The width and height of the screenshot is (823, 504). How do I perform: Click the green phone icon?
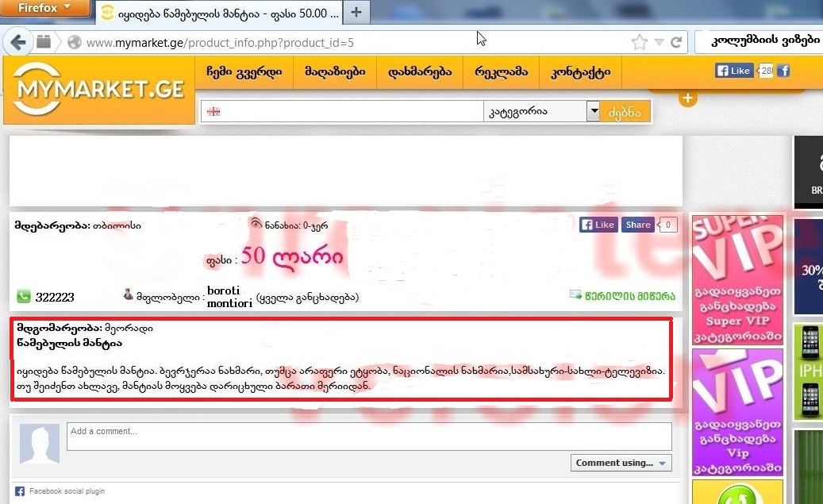pos(24,297)
